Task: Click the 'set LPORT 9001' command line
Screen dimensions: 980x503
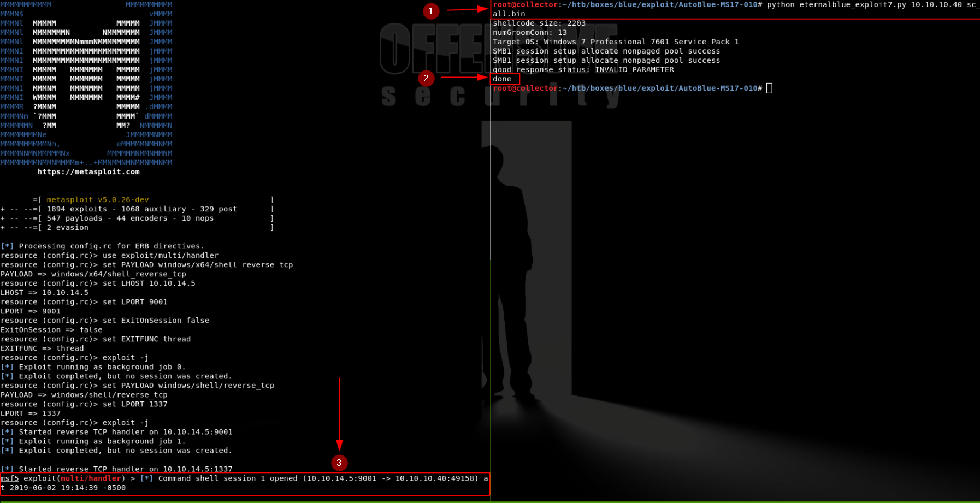Action: (84, 302)
